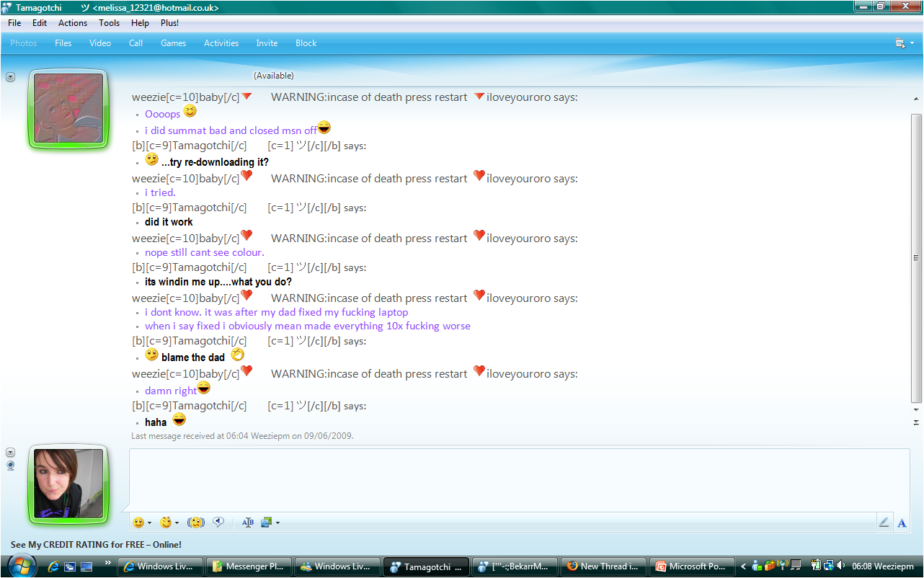This screenshot has height=578, width=924.
Task: Click the Windows Start orb
Action: [21, 566]
